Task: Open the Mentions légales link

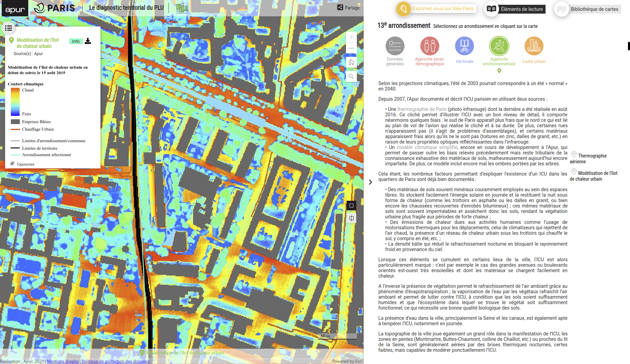Action: click(63, 361)
